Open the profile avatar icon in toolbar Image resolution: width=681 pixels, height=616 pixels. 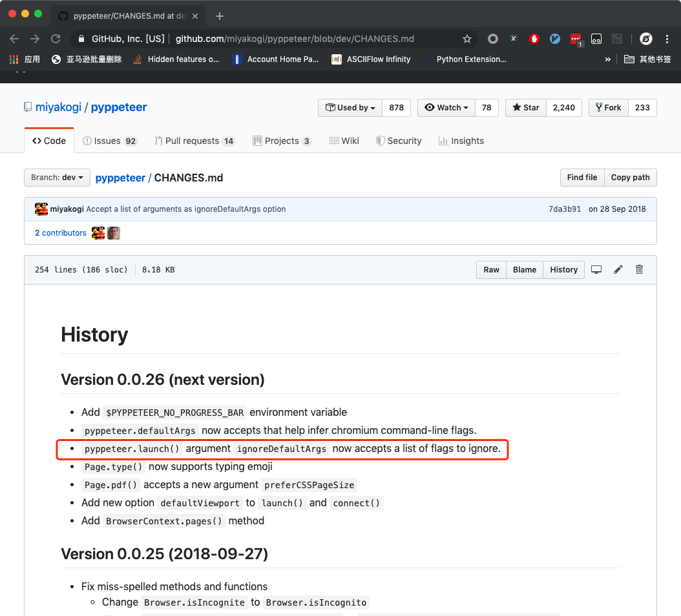coord(646,39)
